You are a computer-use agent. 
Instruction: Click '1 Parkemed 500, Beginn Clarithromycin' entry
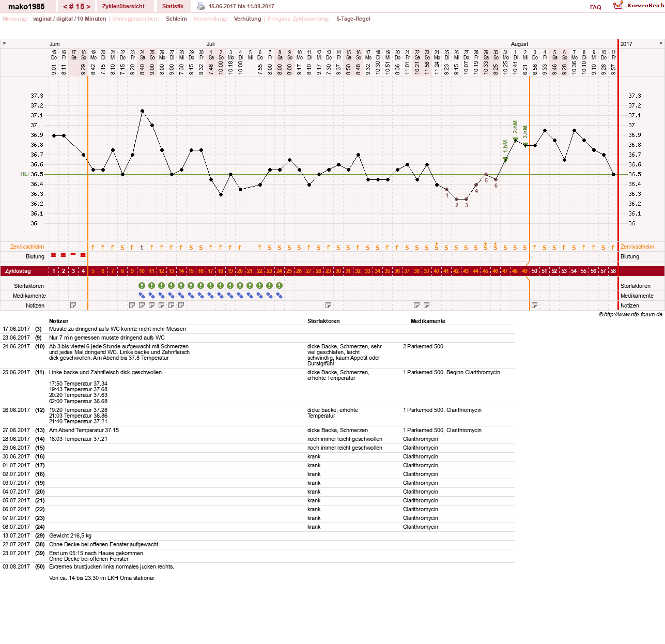pos(452,372)
